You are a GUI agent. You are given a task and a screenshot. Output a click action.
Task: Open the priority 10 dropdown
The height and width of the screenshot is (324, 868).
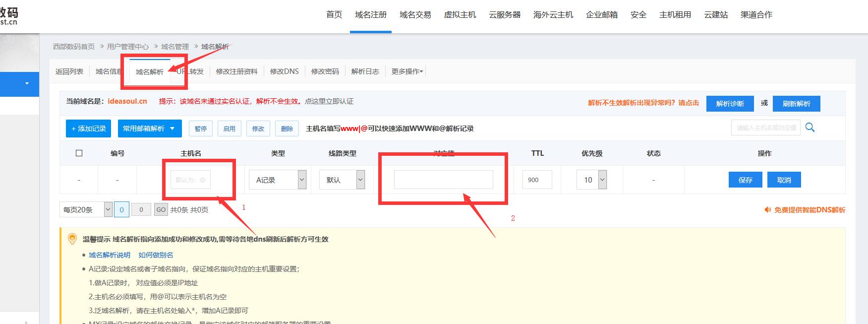pos(592,180)
